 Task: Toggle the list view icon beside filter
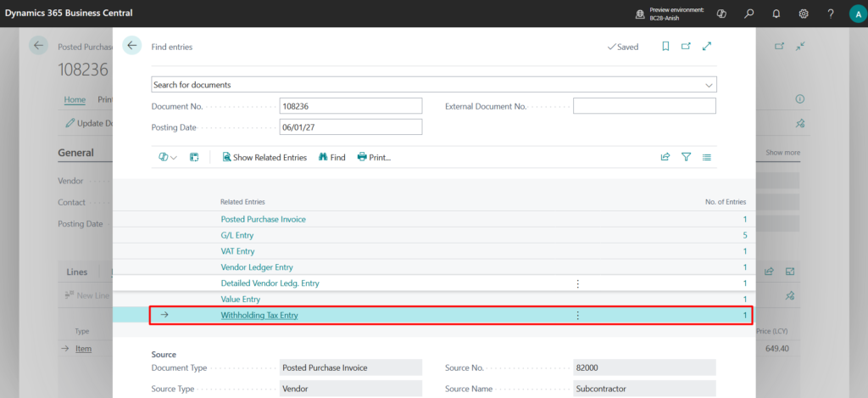coord(706,157)
